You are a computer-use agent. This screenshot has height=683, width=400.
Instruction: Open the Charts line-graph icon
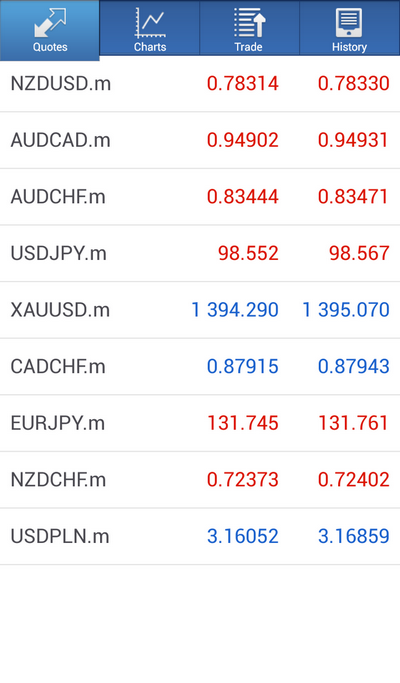pos(150,23)
